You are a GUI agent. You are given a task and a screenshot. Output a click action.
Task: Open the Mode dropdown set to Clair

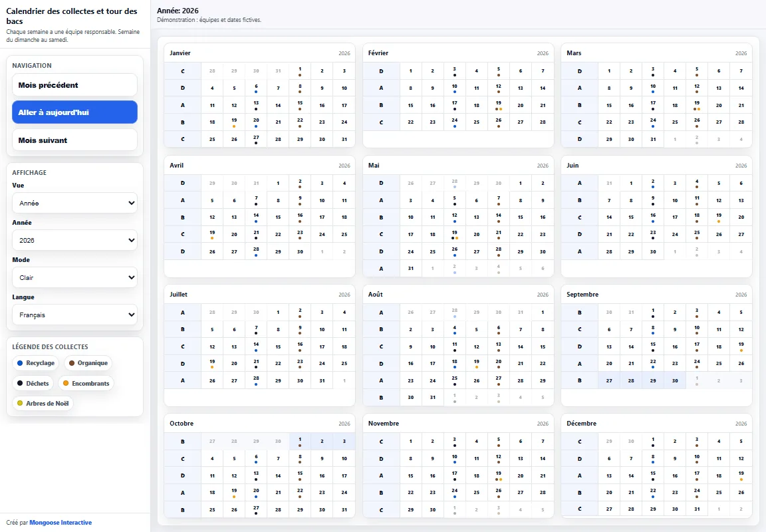tap(74, 277)
